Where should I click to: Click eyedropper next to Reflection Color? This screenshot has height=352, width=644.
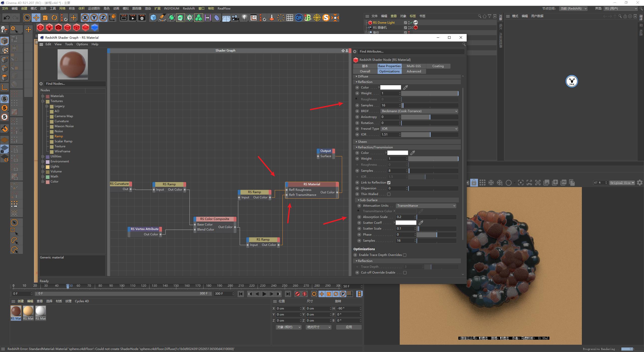(x=406, y=87)
